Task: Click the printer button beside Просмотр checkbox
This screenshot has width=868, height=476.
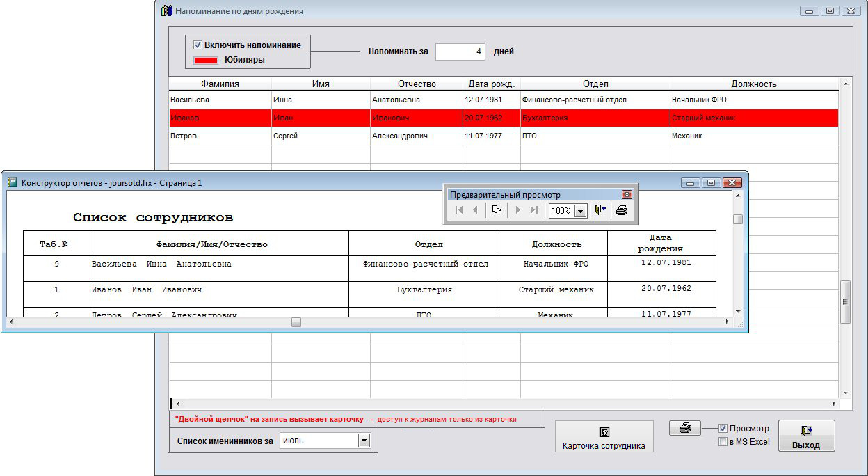Action: (x=685, y=429)
